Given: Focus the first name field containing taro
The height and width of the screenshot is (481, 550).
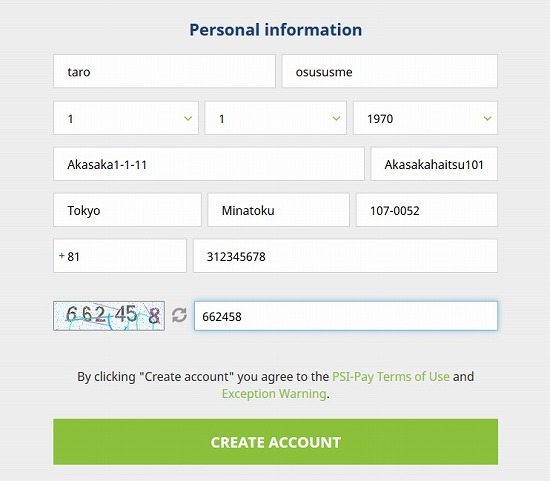Looking at the screenshot, I should click(165, 71).
